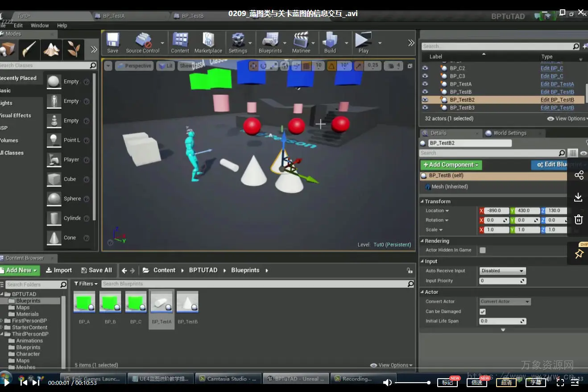Adjust the video volume slider
Screen dimensions: 588x392
(411, 383)
